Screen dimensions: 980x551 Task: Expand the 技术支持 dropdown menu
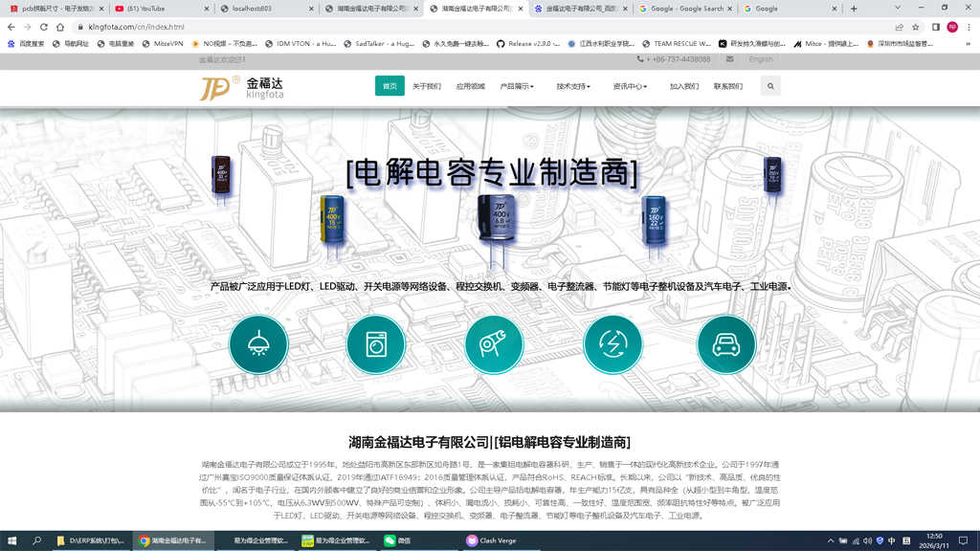point(573,86)
